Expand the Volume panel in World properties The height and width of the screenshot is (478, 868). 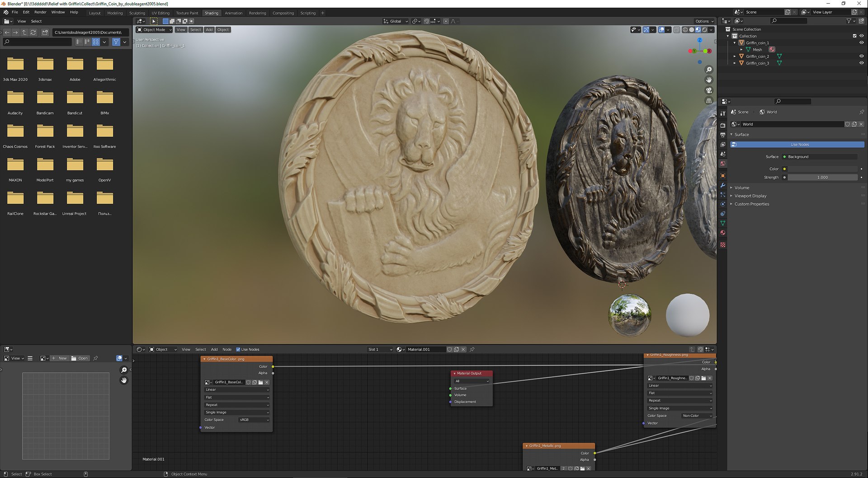click(741, 188)
